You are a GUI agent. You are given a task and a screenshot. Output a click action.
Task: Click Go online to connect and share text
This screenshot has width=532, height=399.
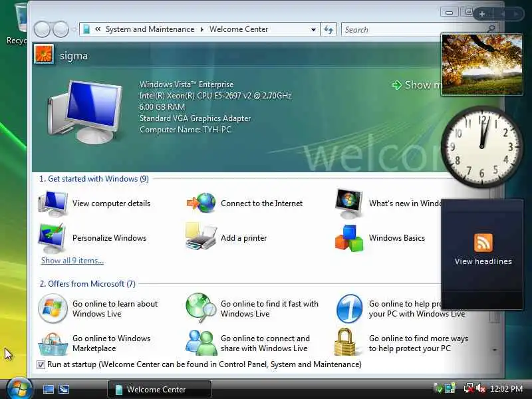pyautogui.click(x=265, y=343)
